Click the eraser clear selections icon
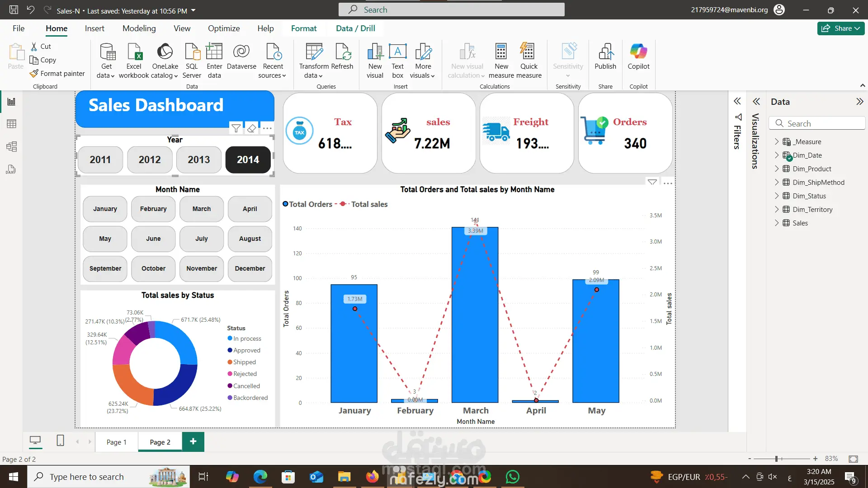 point(251,128)
